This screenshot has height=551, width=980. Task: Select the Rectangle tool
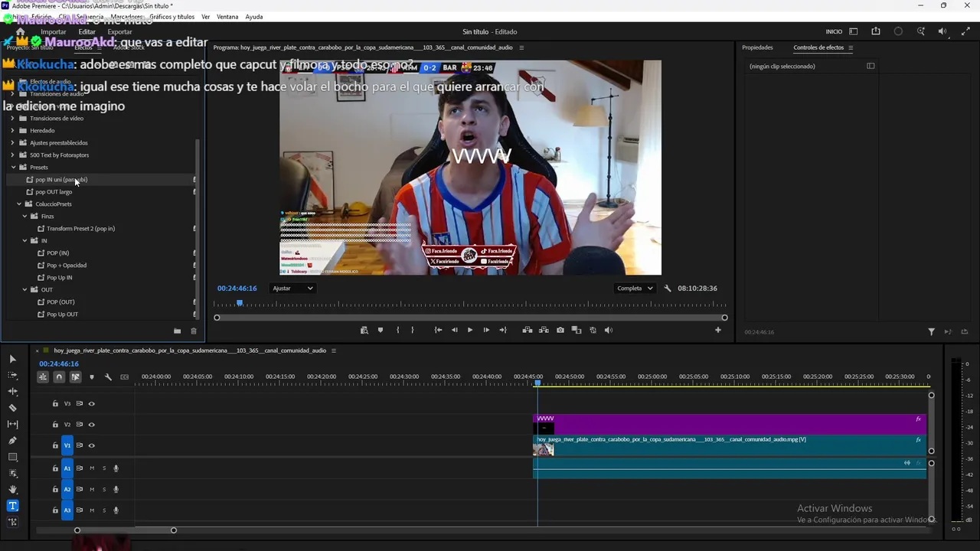click(x=12, y=457)
